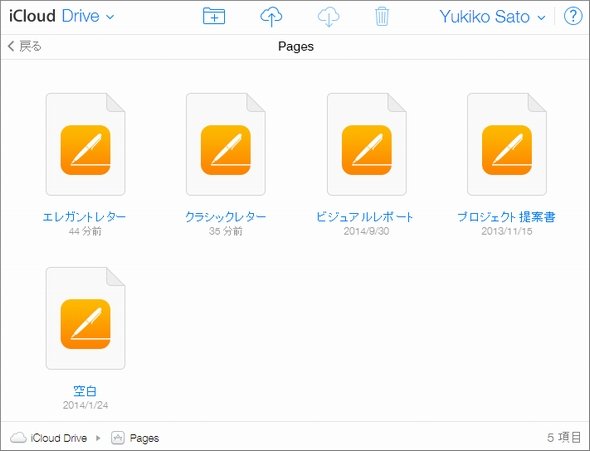590x451 pixels.
Task: Click the iCloud Drive breadcrumb in path bar
Action: (x=59, y=438)
